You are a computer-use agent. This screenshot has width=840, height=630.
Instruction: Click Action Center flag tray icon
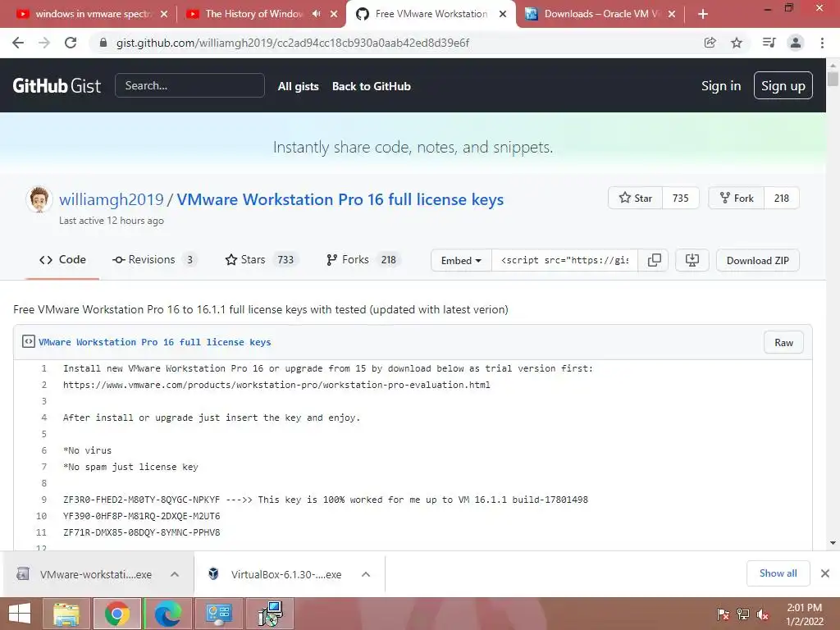click(x=724, y=614)
